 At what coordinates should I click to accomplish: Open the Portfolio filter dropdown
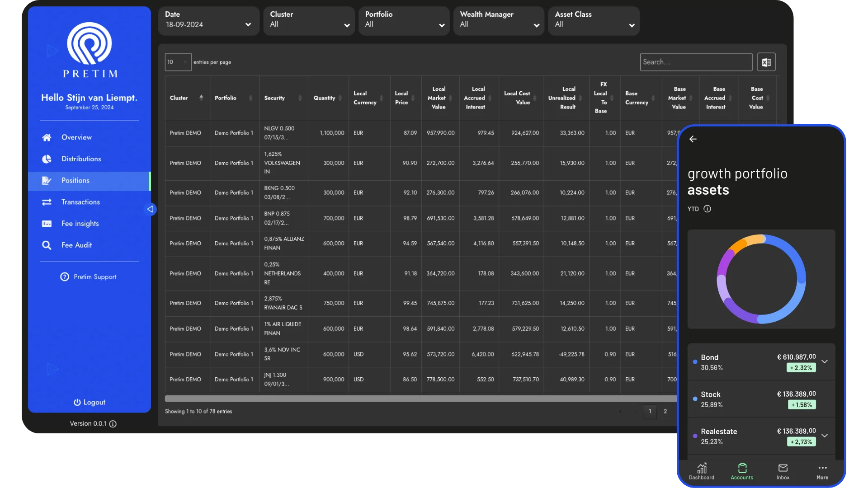point(404,20)
